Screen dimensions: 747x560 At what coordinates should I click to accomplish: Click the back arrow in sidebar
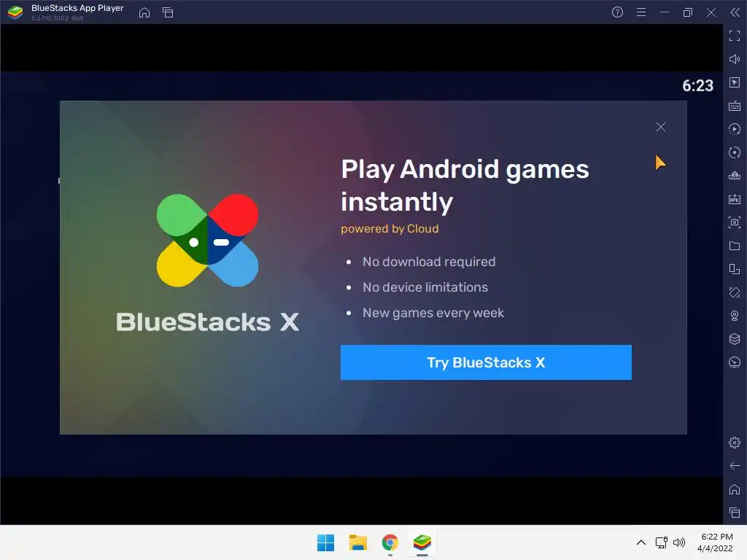click(735, 466)
